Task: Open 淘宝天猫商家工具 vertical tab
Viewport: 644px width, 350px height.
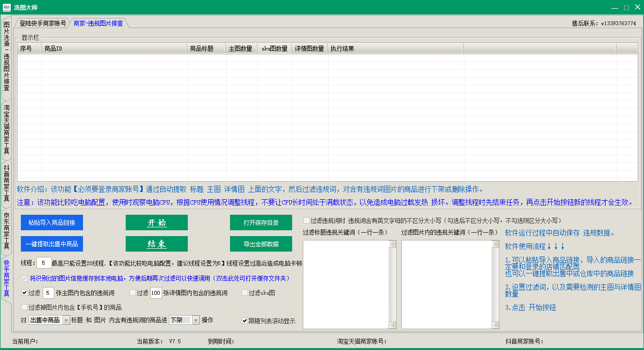Action: [7, 129]
